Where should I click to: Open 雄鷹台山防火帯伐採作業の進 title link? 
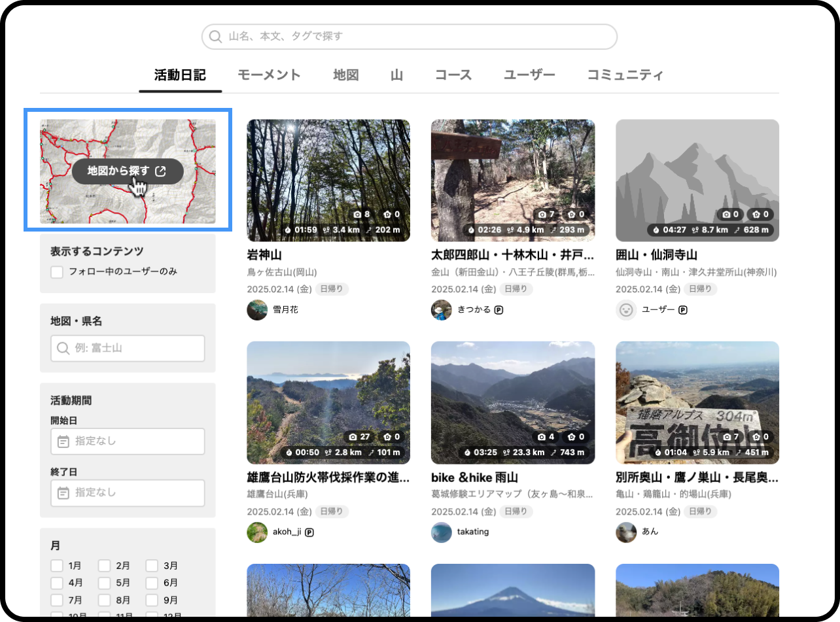coord(328,478)
